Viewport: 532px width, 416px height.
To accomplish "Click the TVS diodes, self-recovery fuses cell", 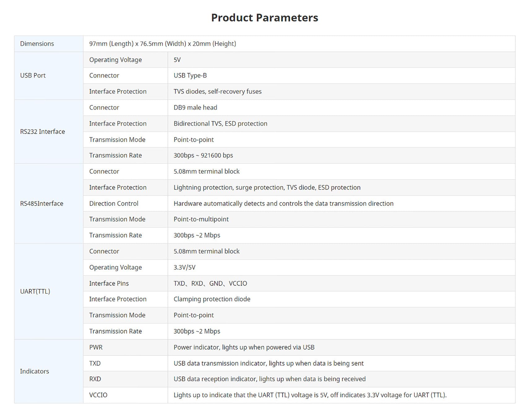I will tap(217, 91).
